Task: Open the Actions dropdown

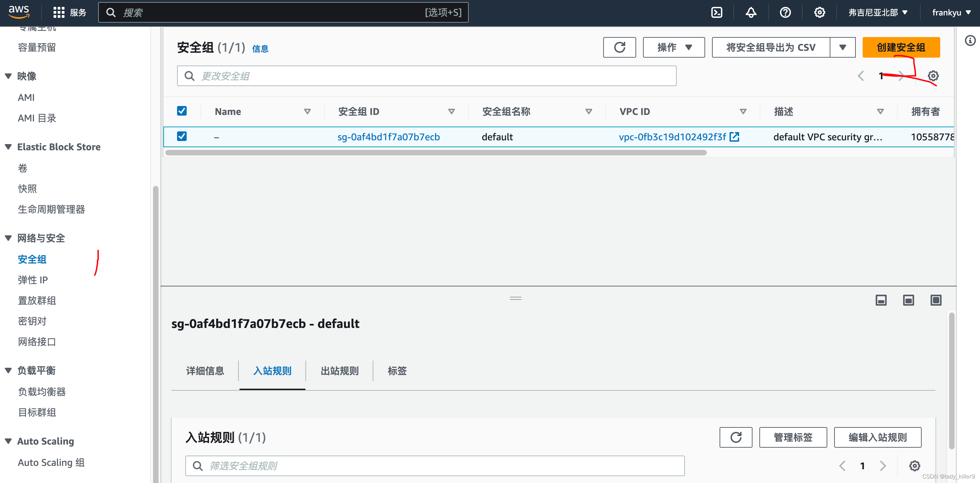Action: [674, 47]
